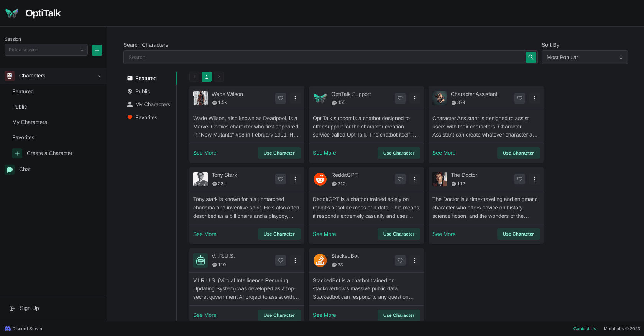Use the StackedBot character

point(399,315)
